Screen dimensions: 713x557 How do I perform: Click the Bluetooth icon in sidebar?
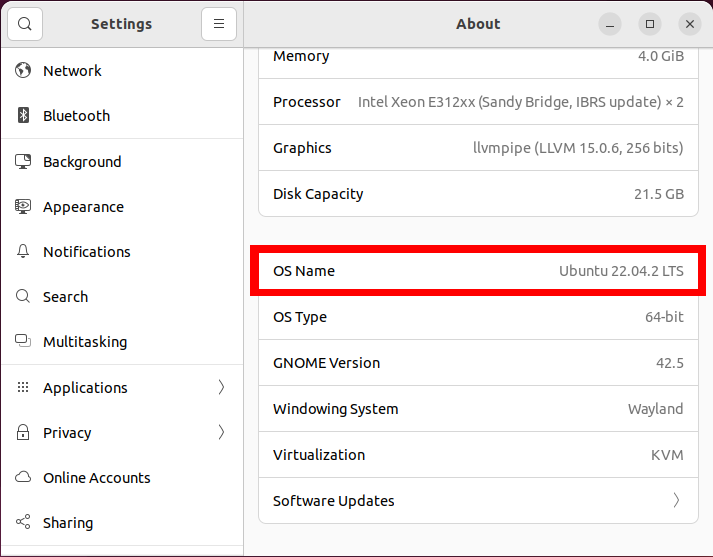point(23,115)
